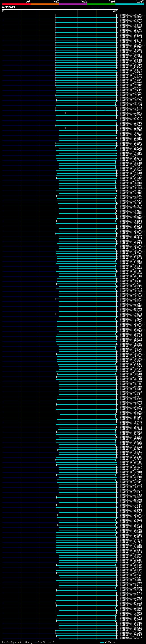Select the UniRef100_A7HT52 label
Viewport: 146px width, 644px height.
click(x=131, y=612)
